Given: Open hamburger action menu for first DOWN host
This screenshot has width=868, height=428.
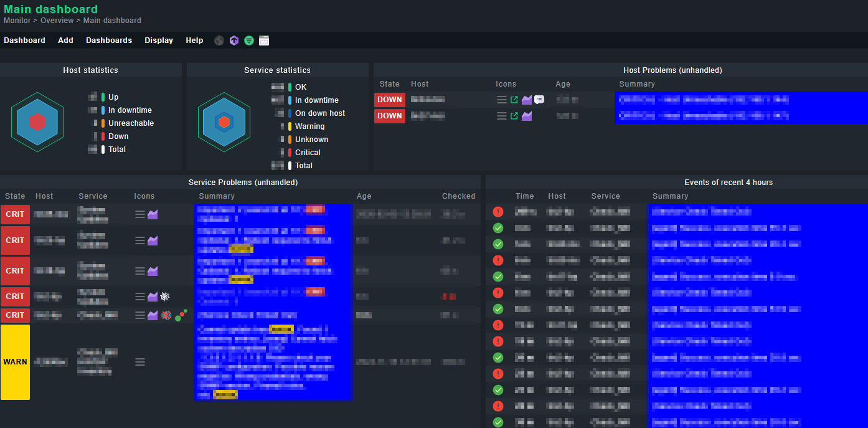Looking at the screenshot, I should 502,100.
